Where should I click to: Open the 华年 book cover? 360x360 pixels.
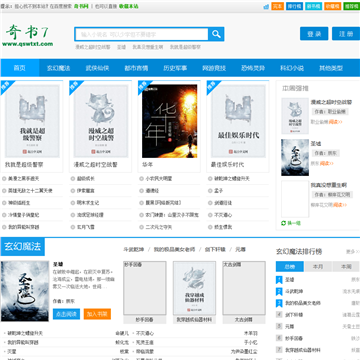tap(169, 121)
